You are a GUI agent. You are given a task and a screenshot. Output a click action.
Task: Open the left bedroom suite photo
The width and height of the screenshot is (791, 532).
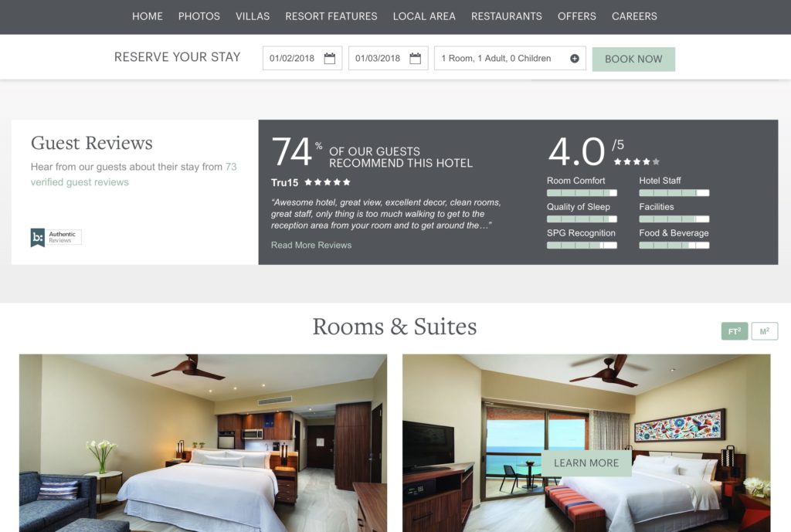[x=203, y=442]
